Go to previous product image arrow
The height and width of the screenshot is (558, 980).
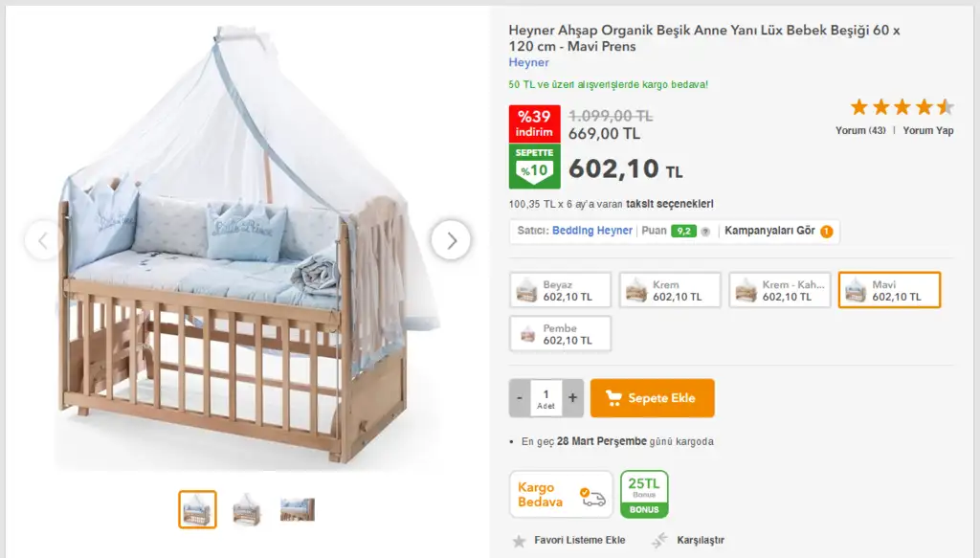43,240
